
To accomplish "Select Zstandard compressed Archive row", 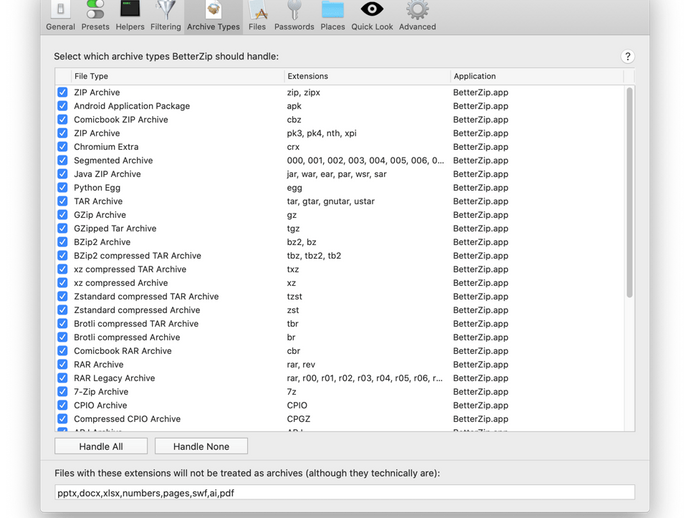I will point(339,310).
